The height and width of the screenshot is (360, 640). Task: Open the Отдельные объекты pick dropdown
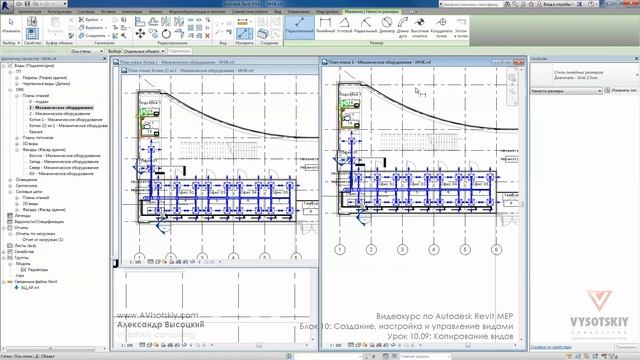pos(143,51)
